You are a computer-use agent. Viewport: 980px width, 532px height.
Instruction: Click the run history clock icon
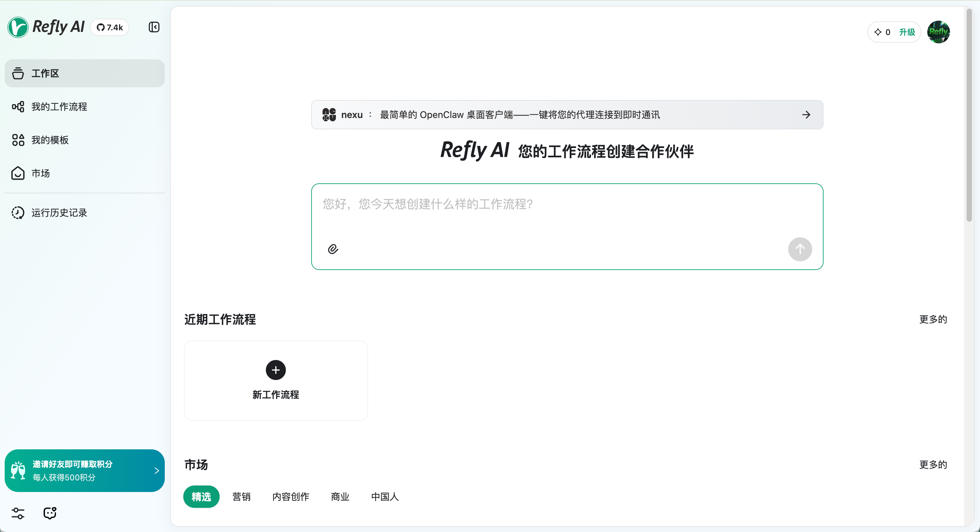[x=18, y=213]
